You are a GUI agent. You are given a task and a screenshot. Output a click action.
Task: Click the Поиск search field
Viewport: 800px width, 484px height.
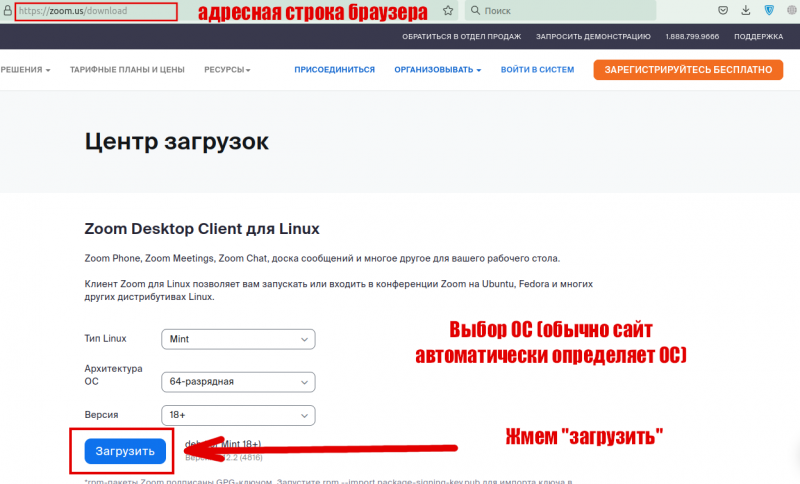click(560, 11)
